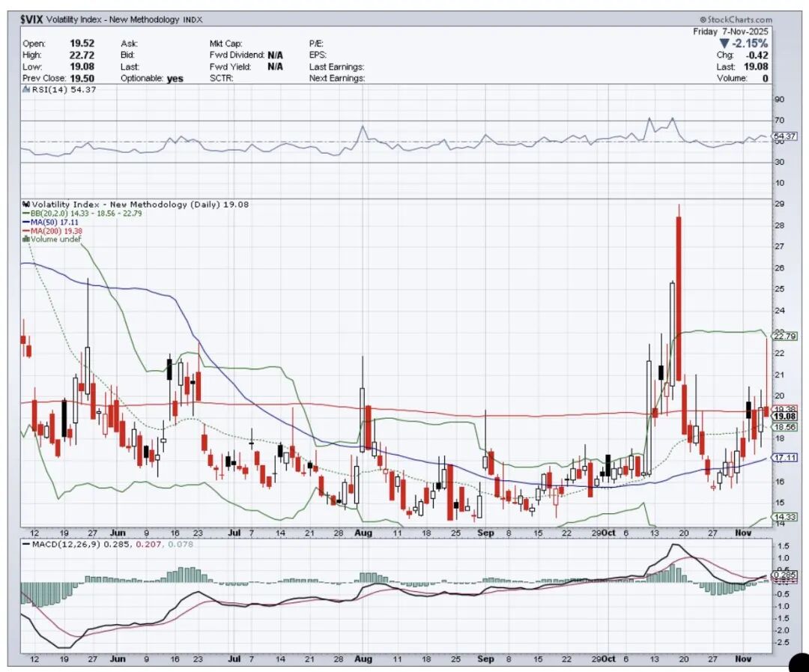This screenshot has width=809, height=672.
Task: Click the 'Volatility Index - New Methodology' header title
Action: 112,19
